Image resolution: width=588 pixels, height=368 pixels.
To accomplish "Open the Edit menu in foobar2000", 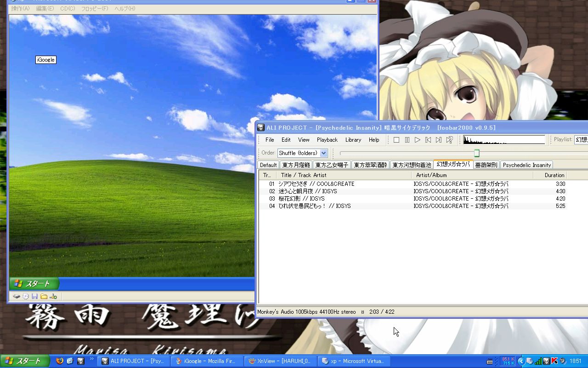I will pyautogui.click(x=286, y=140).
